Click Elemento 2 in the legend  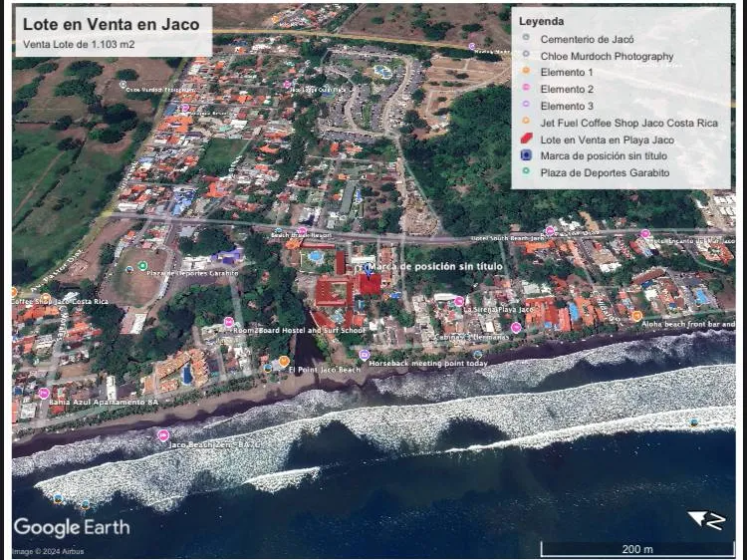point(566,90)
